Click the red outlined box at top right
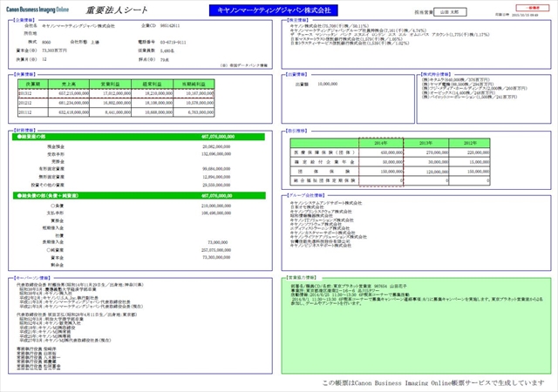 coord(533,8)
